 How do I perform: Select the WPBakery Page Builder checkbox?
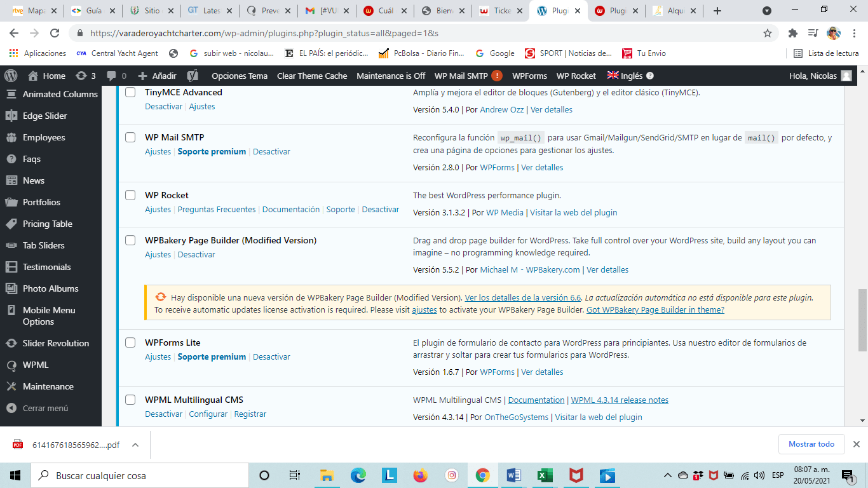click(x=130, y=240)
